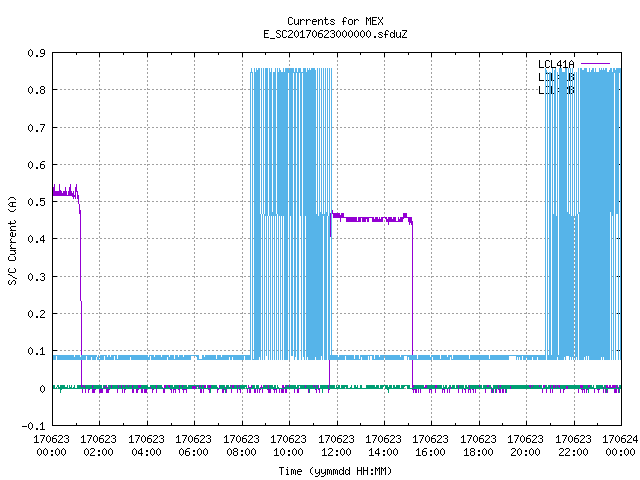Image resolution: width=640 pixels, height=480 pixels.
Task: Click the purple line sample beside LCL41A
Action: click(x=595, y=64)
